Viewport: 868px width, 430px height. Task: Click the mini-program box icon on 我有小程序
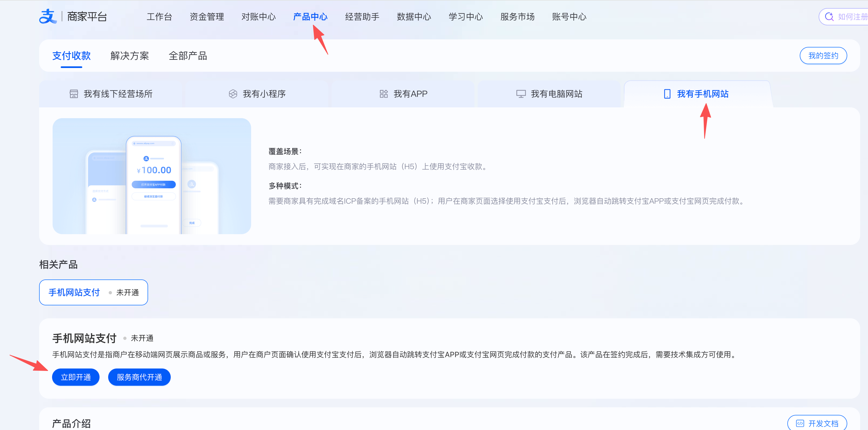point(233,94)
